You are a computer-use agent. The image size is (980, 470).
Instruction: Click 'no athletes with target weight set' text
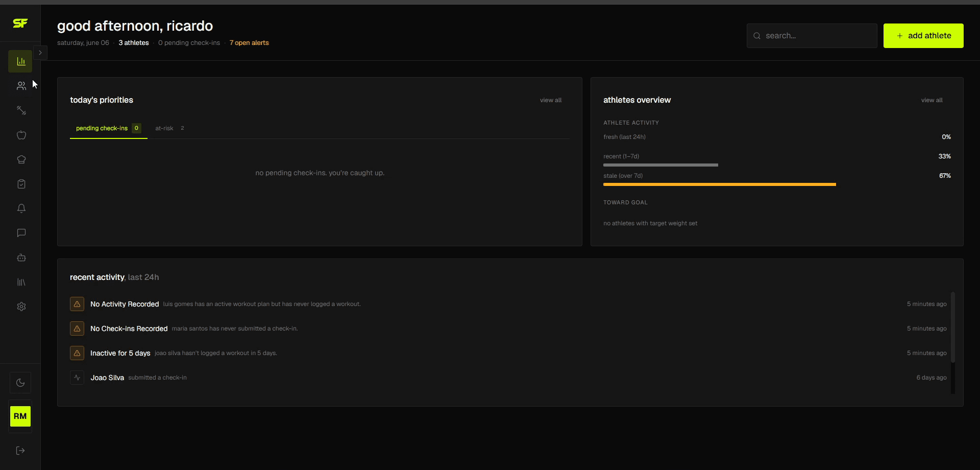pyautogui.click(x=650, y=223)
